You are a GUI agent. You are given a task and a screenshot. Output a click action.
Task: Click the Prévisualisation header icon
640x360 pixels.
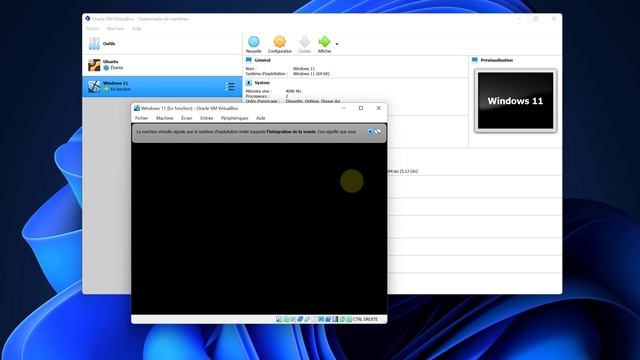(x=475, y=60)
